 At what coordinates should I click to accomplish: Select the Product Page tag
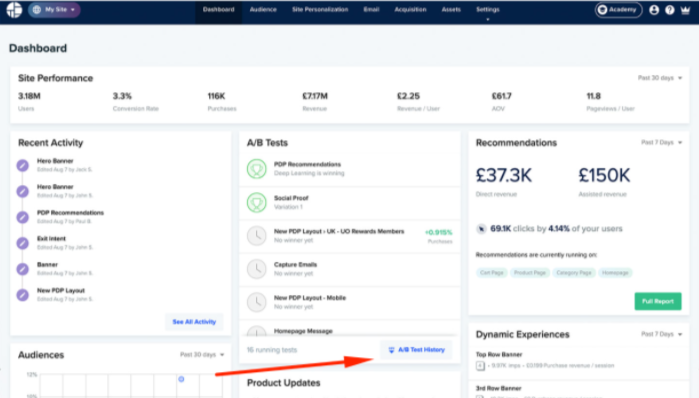tap(530, 273)
